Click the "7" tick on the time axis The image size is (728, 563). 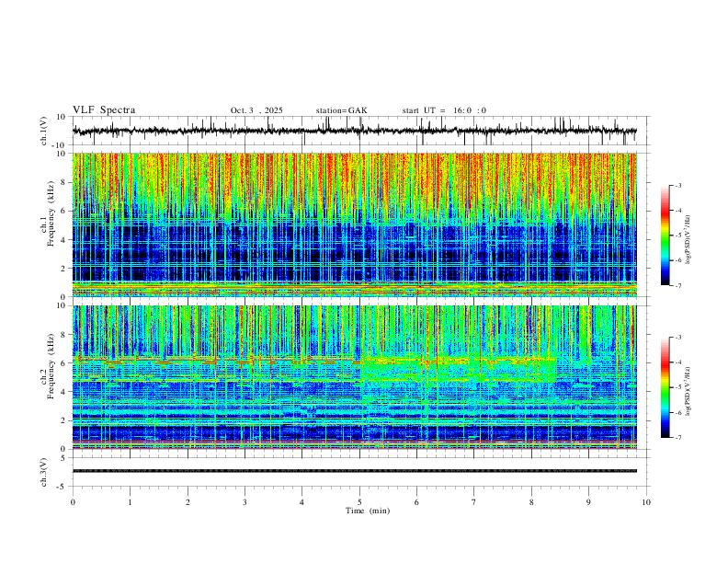point(474,502)
